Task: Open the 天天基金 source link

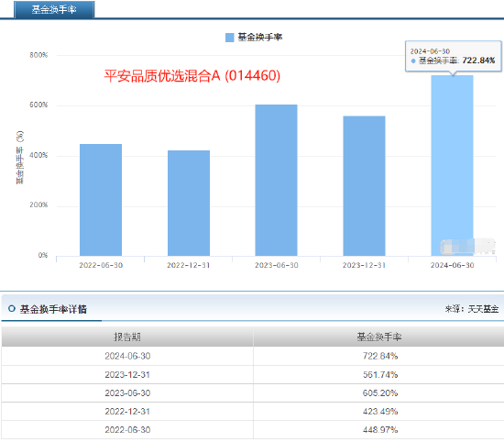Action: click(x=483, y=309)
